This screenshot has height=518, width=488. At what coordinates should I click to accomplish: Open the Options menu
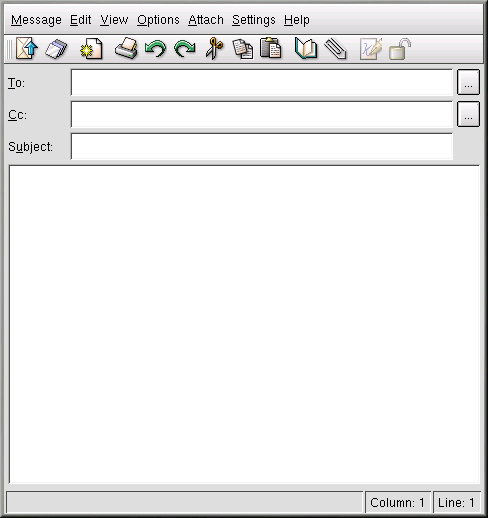click(158, 20)
